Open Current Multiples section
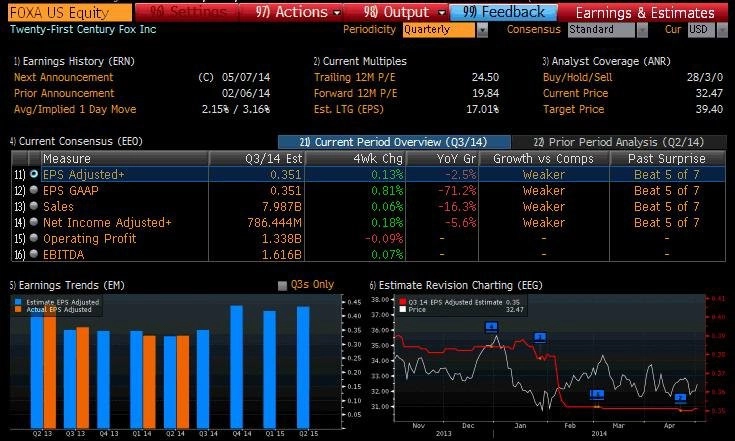This screenshot has height=441, width=735. (x=360, y=61)
